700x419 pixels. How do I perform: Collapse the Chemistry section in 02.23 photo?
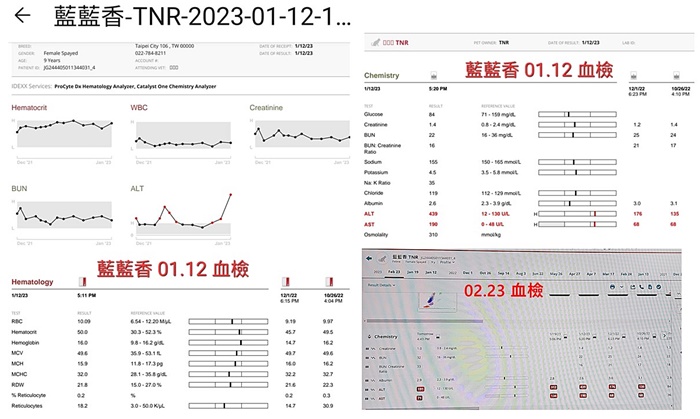point(369,336)
